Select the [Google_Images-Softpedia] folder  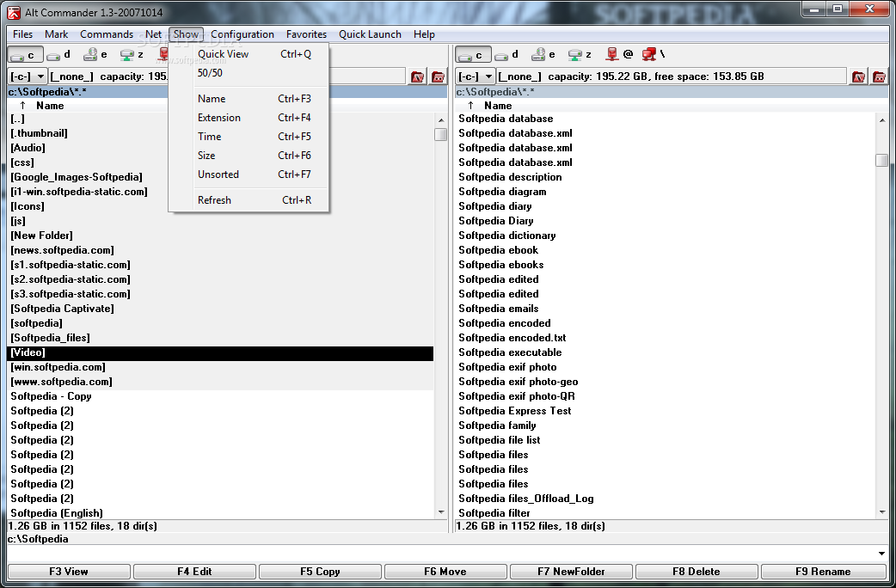tap(221, 177)
